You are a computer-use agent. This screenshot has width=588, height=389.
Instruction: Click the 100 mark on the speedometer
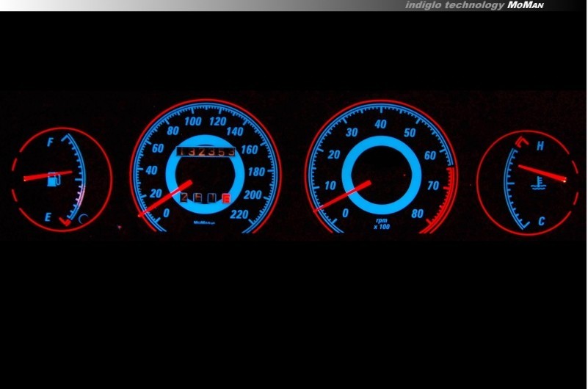[195, 121]
